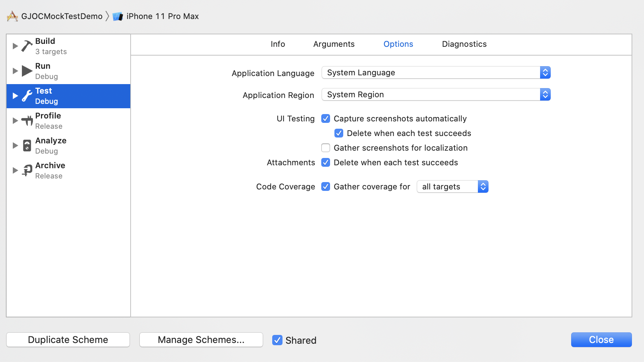Toggle the Gather coverage for checkbox
This screenshot has width=644, height=362.
click(326, 186)
